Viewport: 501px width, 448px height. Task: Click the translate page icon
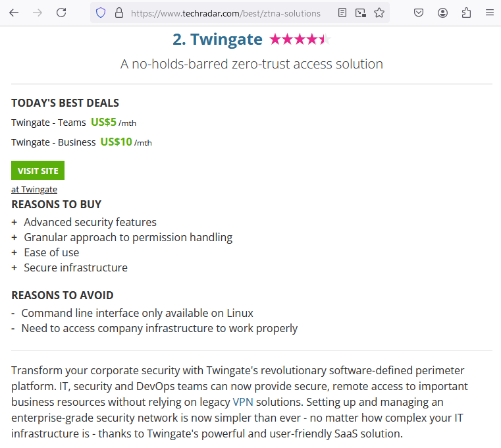pos(360,13)
